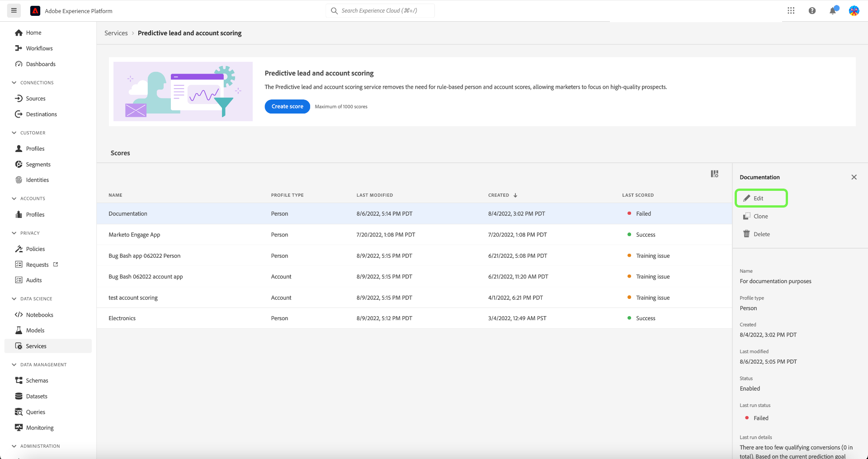Click the LAST SCORED column header
The image size is (868, 459).
point(638,195)
